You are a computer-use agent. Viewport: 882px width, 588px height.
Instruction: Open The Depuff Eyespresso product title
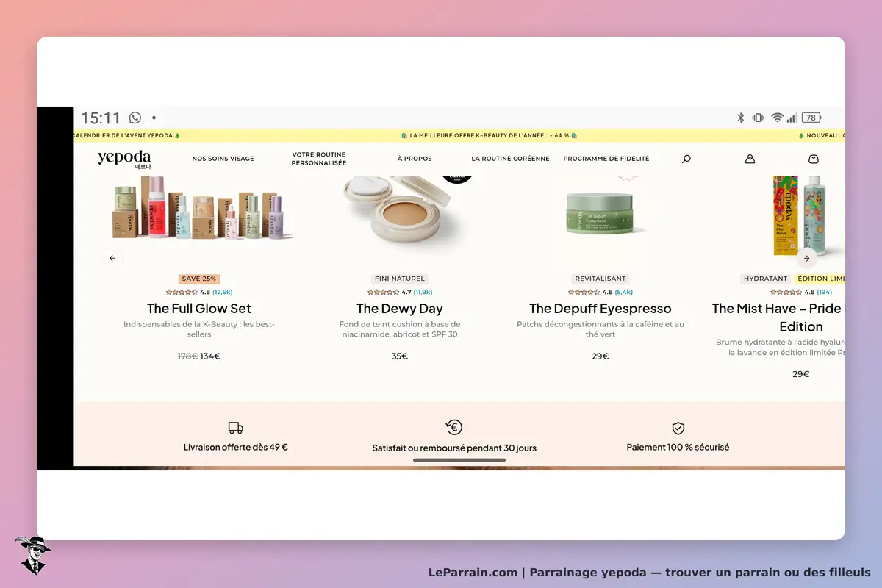(600, 309)
